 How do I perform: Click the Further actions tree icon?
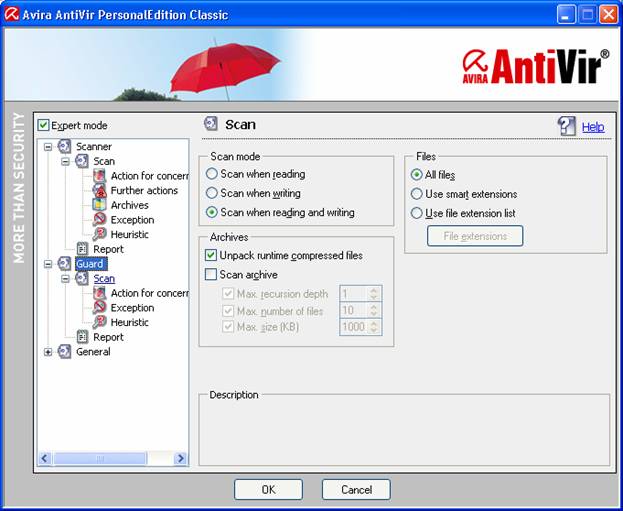click(x=99, y=190)
